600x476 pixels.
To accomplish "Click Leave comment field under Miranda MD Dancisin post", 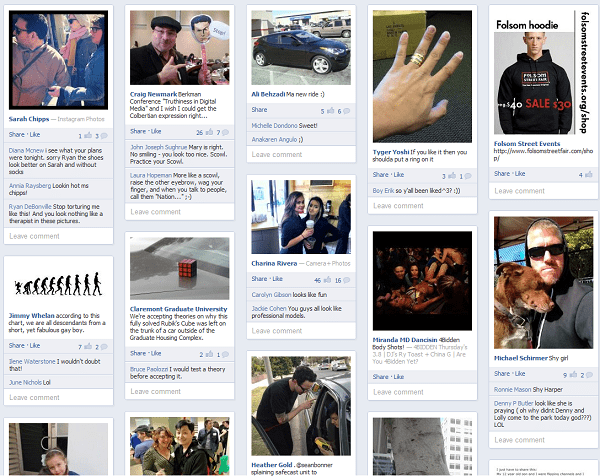I will pyautogui.click(x=422, y=392).
